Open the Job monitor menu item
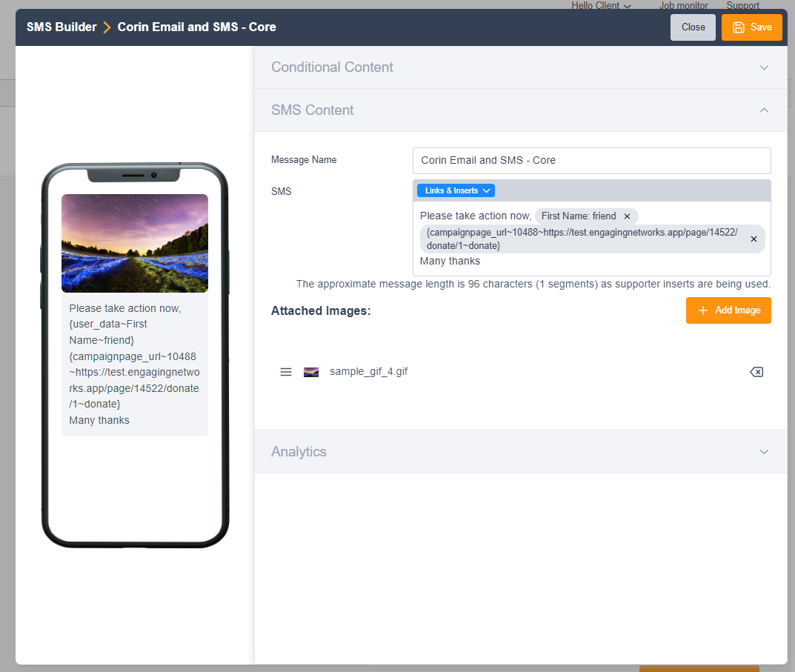This screenshot has width=795, height=672. coord(683,5)
